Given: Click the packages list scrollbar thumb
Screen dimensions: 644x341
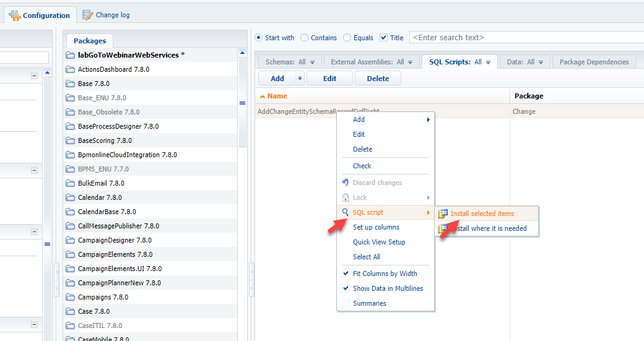Looking at the screenshot, I should (x=242, y=103).
